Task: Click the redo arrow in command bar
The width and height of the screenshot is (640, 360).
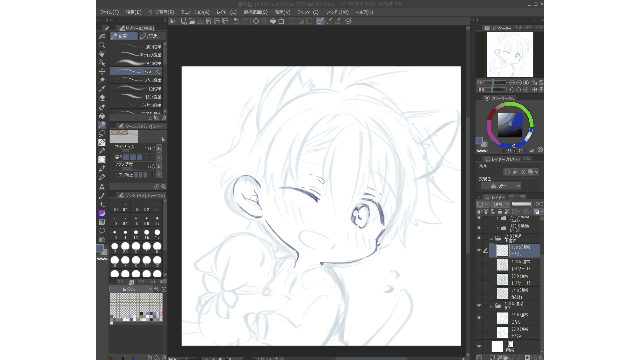Action: pos(244,21)
